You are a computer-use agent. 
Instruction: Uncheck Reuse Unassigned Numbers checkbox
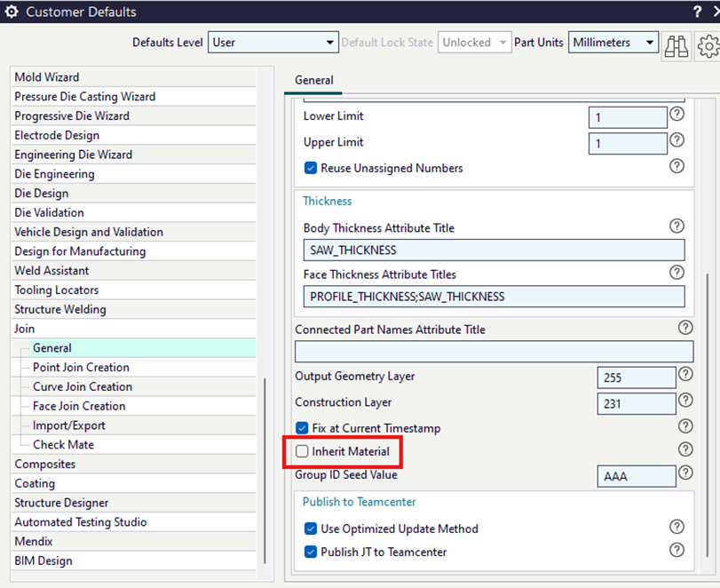tap(311, 168)
